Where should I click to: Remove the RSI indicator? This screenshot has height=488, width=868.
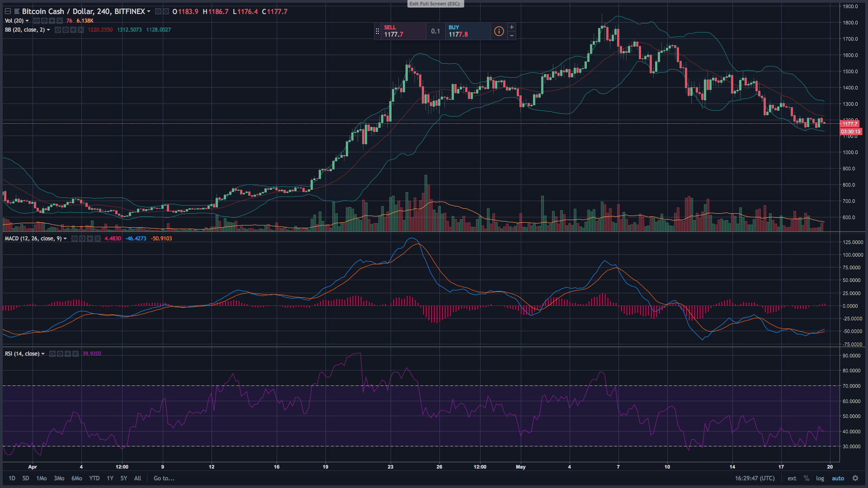(x=75, y=354)
